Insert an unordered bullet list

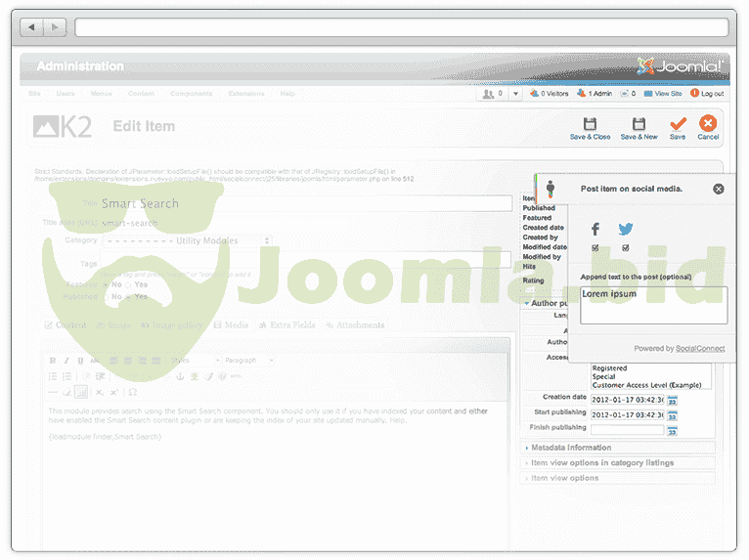[53, 376]
